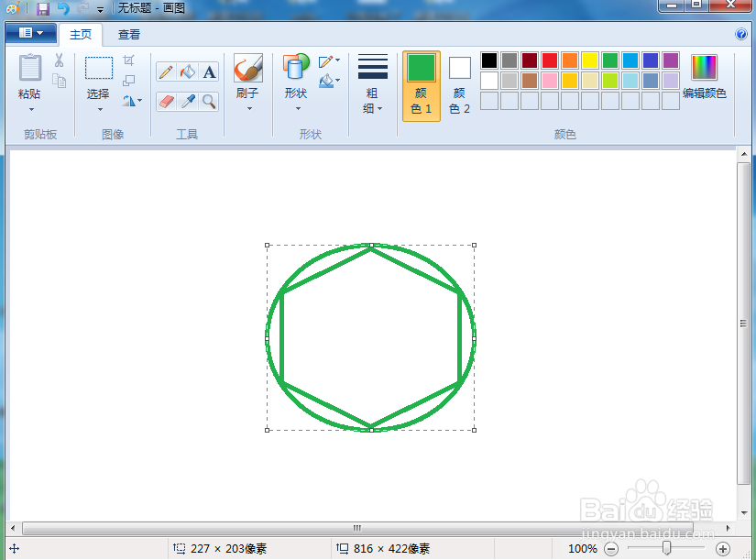Click the Copy icon in clipboard group

point(59,81)
